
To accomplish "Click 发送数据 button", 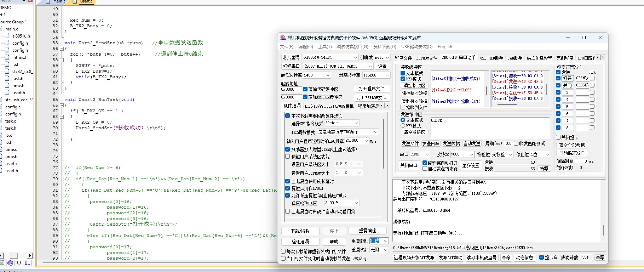I will pyautogui.click(x=451, y=143).
